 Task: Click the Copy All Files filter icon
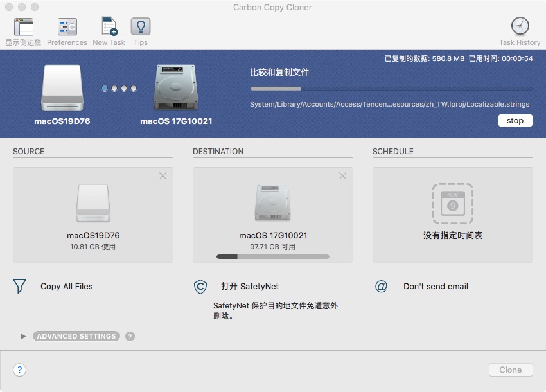pyautogui.click(x=20, y=286)
